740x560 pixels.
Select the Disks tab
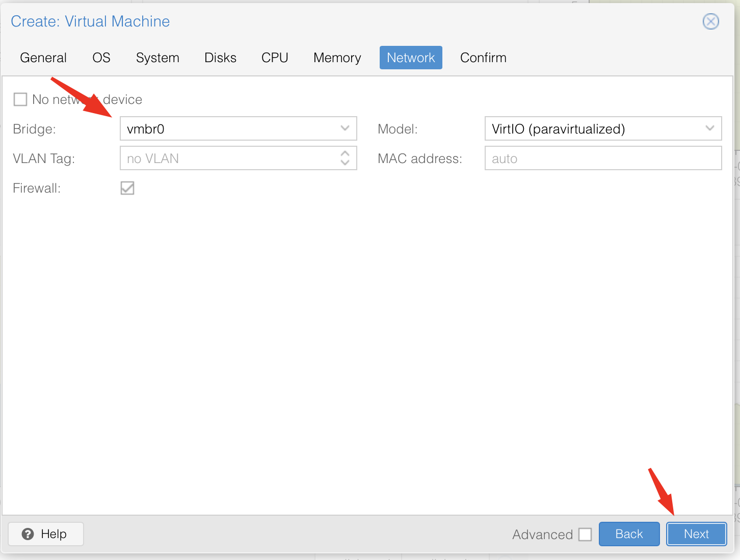point(220,58)
